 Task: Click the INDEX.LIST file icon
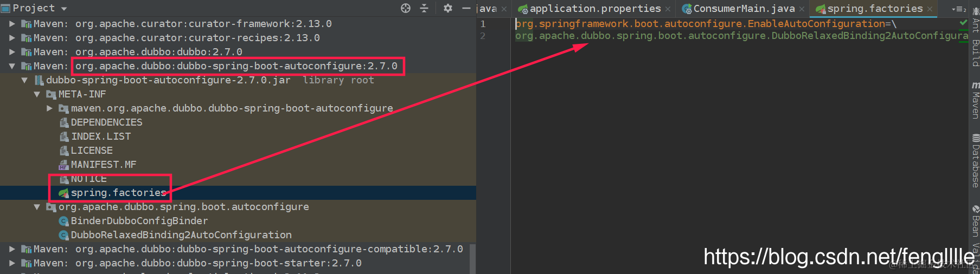(x=64, y=136)
